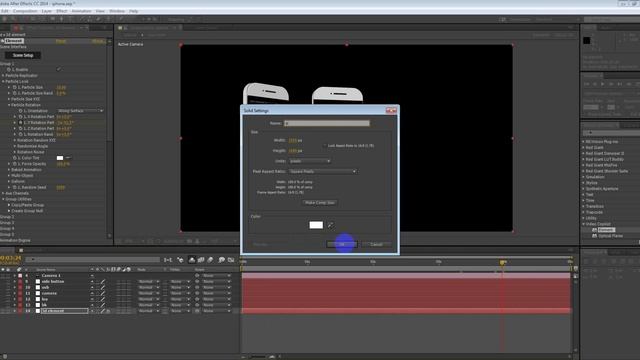Viewport: 640px width, 360px height.
Task: Select the usb layer
Action: point(45,287)
